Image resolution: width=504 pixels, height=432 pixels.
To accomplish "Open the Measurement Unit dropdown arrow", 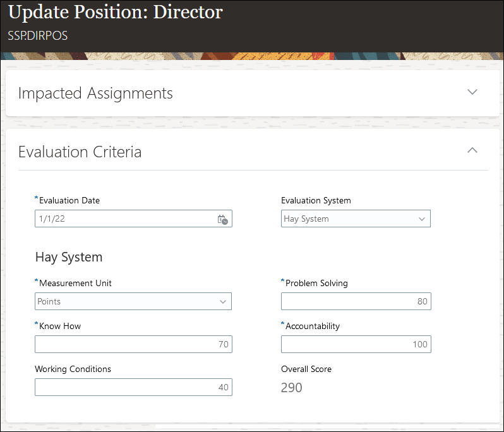I will pos(223,302).
